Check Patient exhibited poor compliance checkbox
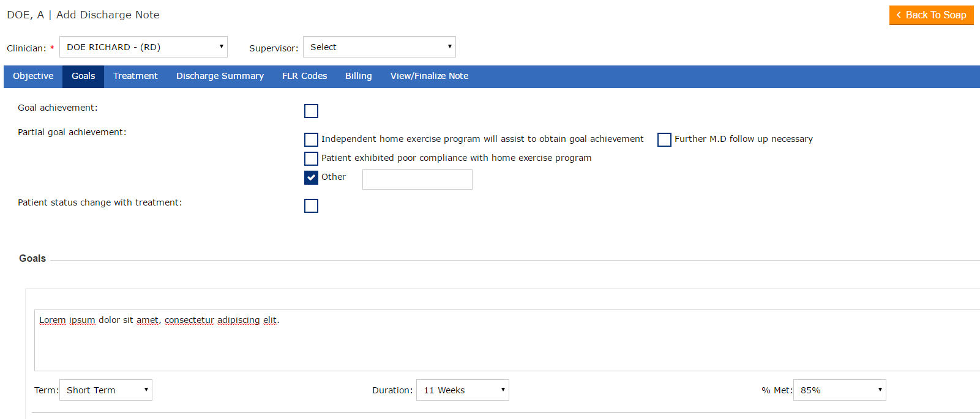This screenshot has width=980, height=419. (311, 158)
